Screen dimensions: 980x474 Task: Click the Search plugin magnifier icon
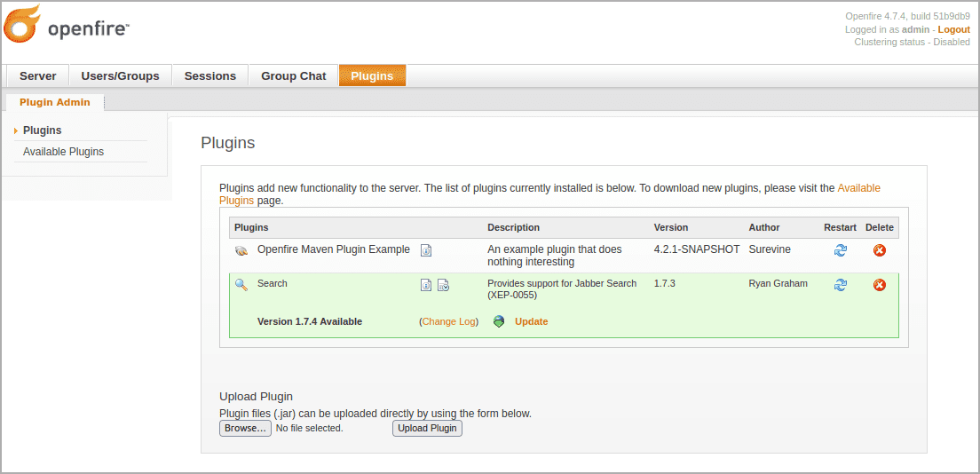[241, 284]
